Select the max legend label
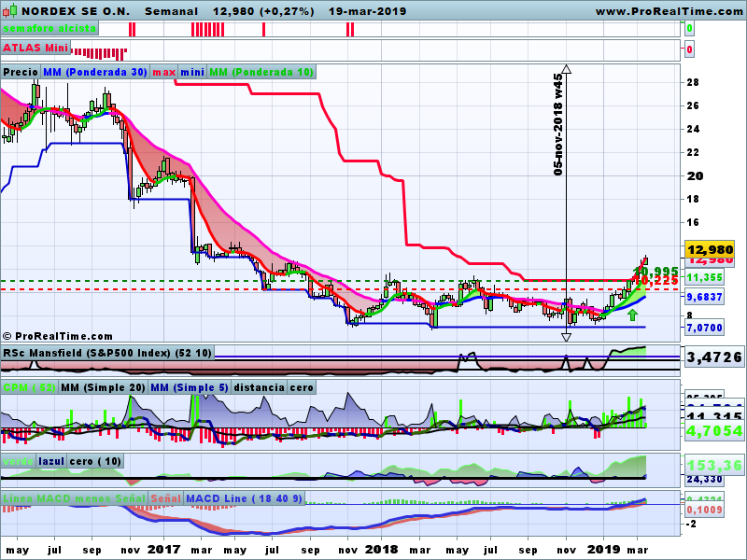Image resolution: width=747 pixels, height=560 pixels. pyautogui.click(x=164, y=72)
